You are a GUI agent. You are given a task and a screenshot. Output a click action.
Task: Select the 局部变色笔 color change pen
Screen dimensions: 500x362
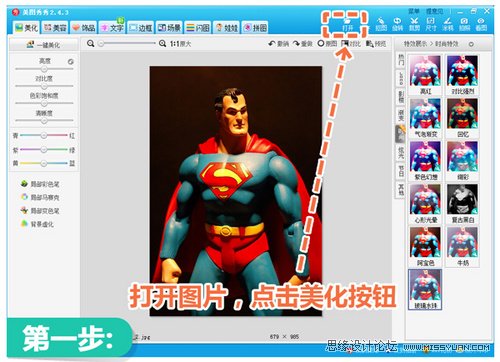tap(40, 211)
